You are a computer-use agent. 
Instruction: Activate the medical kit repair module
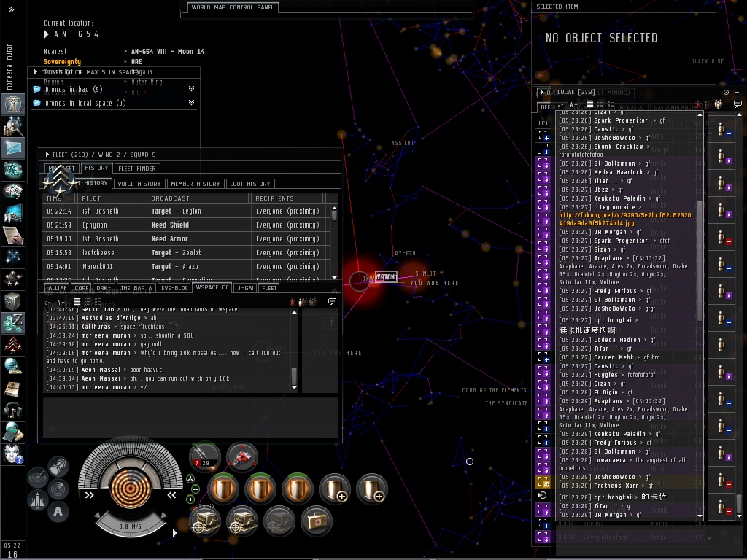click(316, 521)
